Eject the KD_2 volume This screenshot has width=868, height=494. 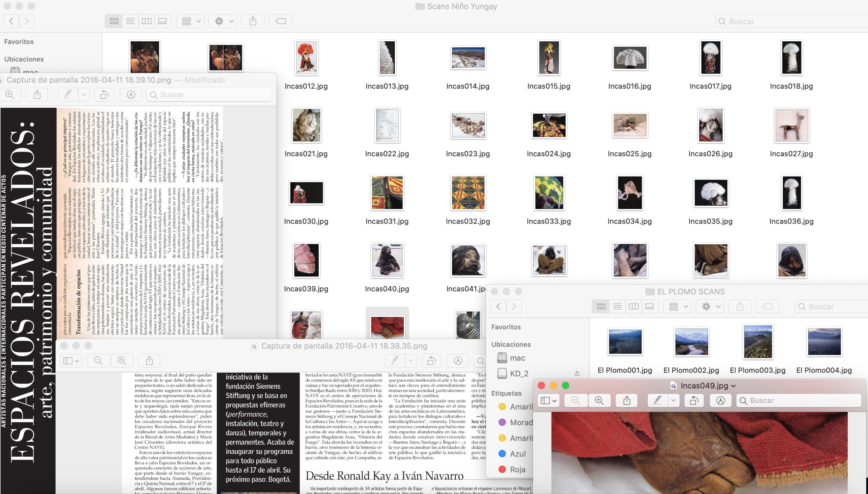(x=577, y=374)
